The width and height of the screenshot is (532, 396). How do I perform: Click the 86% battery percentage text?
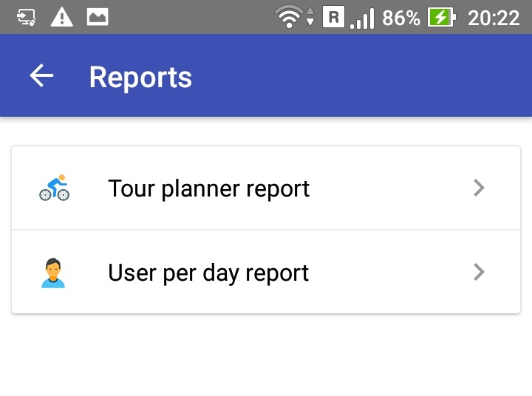tap(401, 18)
